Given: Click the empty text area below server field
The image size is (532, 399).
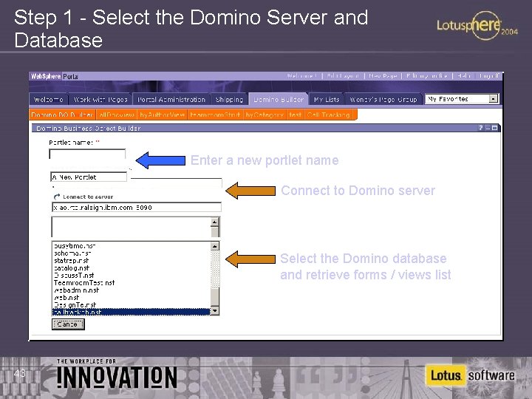Looking at the screenshot, I should point(131,227).
